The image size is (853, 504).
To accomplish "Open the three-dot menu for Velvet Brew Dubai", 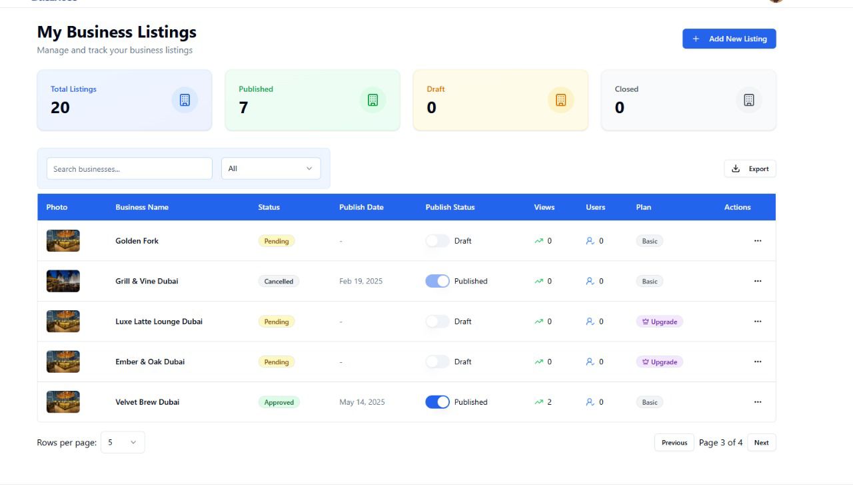I will click(x=758, y=402).
